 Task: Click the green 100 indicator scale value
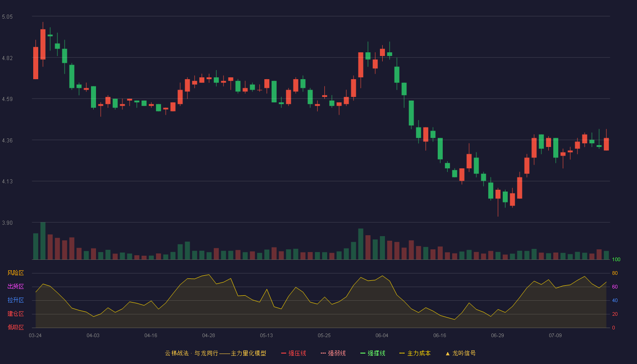pos(616,260)
